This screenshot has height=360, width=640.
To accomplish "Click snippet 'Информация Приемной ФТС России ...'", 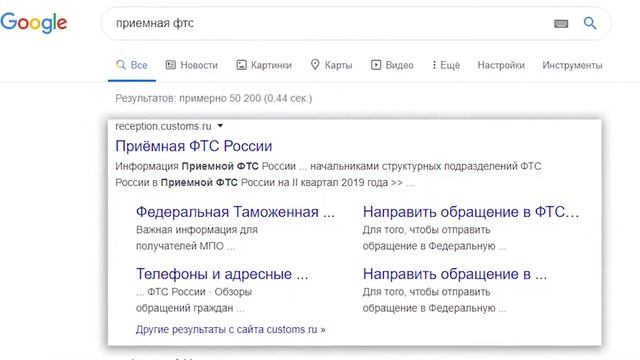I will (x=328, y=174).
